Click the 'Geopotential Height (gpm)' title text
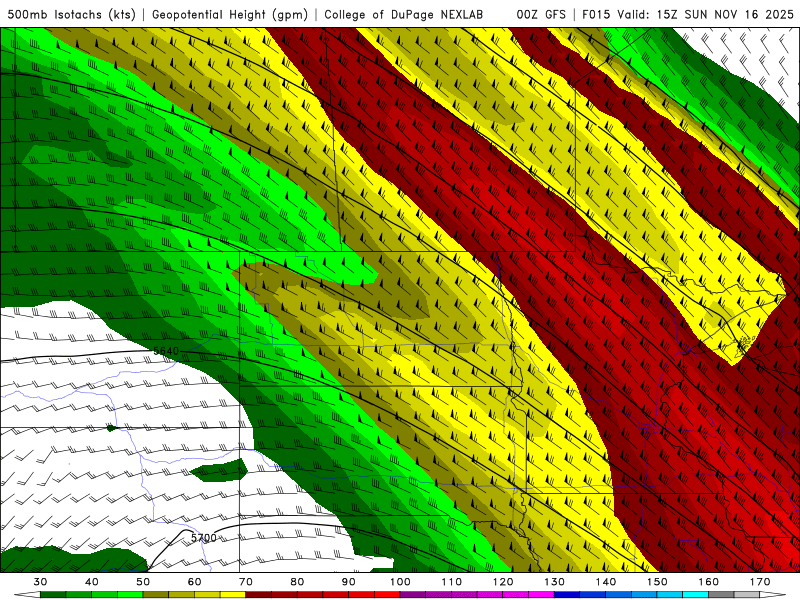This screenshot has width=800, height=600. (x=230, y=14)
